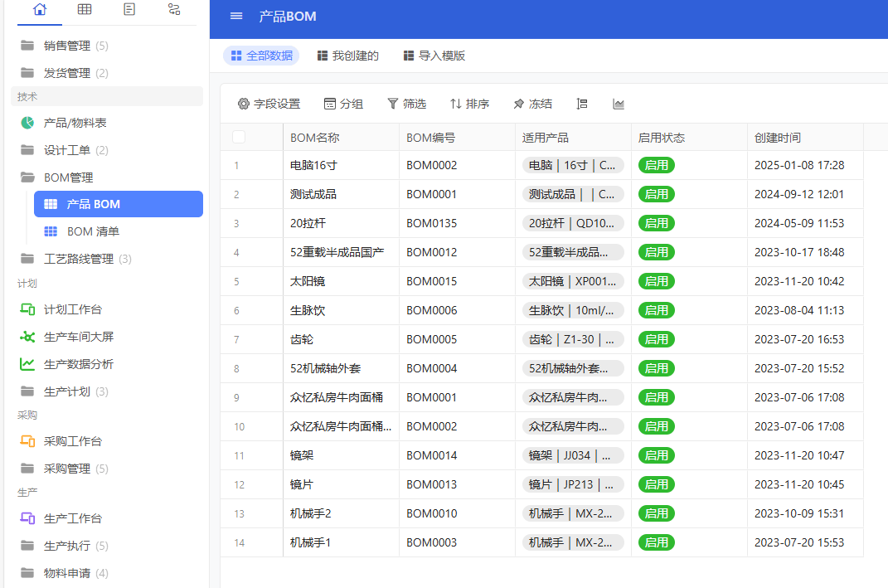Open 计划工作台 in sidebar
The width and height of the screenshot is (888, 588).
pos(72,309)
